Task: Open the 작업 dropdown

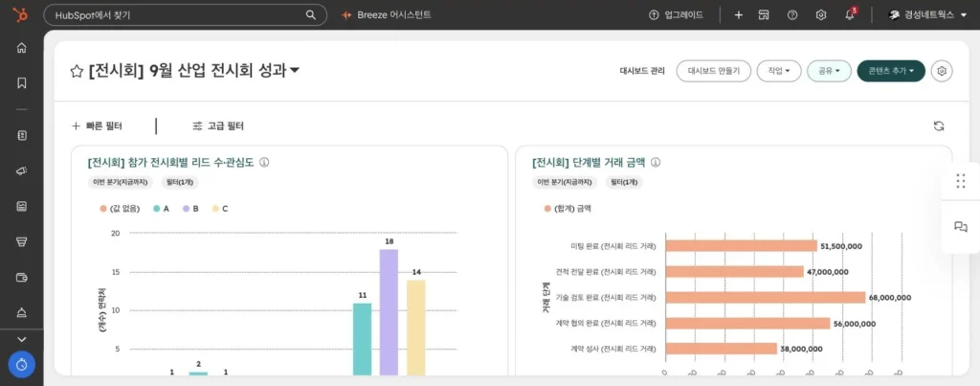Action: click(x=779, y=71)
